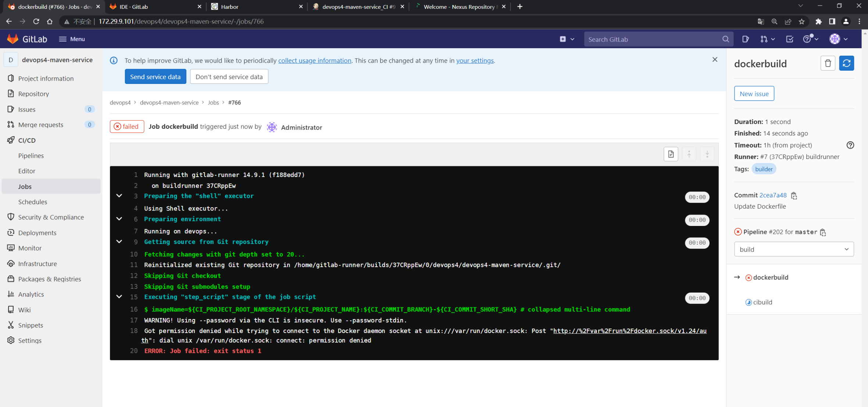
Task: Erase job log with trash icon
Action: click(828, 63)
